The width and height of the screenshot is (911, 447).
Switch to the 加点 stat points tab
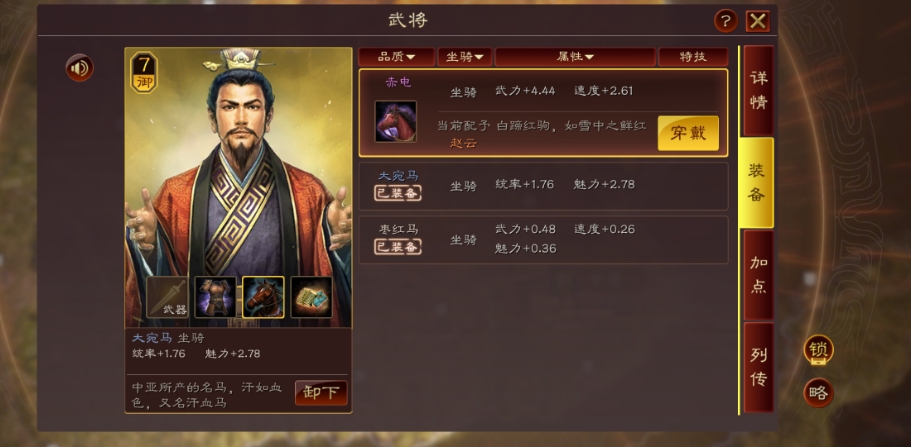point(759,275)
